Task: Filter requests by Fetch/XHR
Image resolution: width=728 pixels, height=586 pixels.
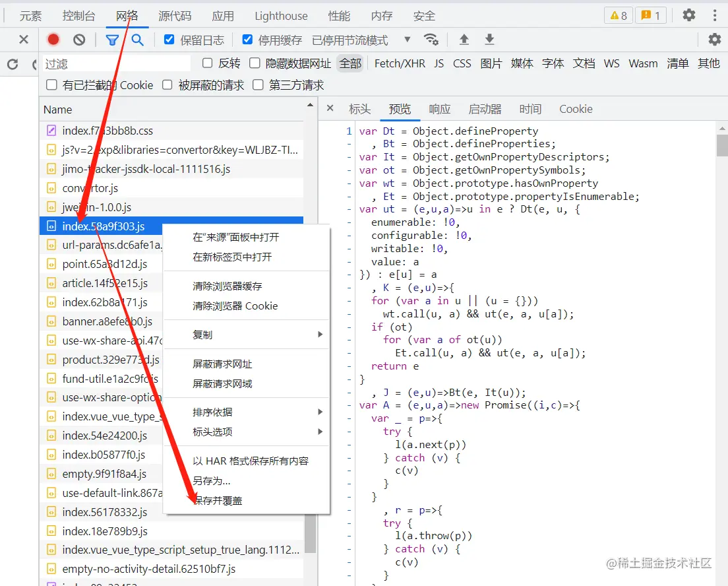Action: click(x=400, y=63)
